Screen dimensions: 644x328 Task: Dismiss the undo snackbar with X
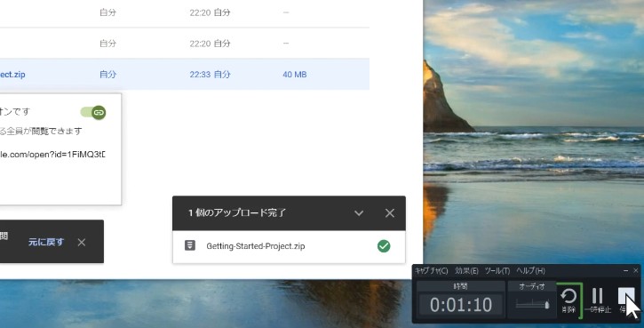(82, 243)
